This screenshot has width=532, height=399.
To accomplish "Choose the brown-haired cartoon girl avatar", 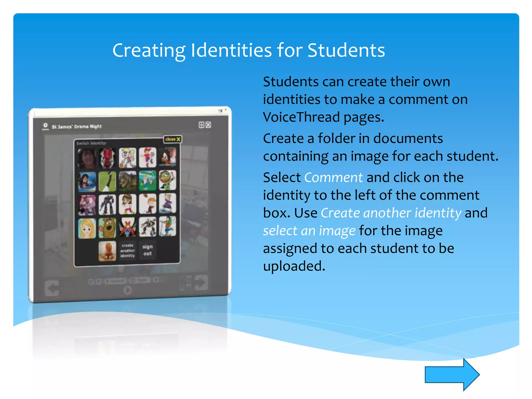I will [128, 204].
